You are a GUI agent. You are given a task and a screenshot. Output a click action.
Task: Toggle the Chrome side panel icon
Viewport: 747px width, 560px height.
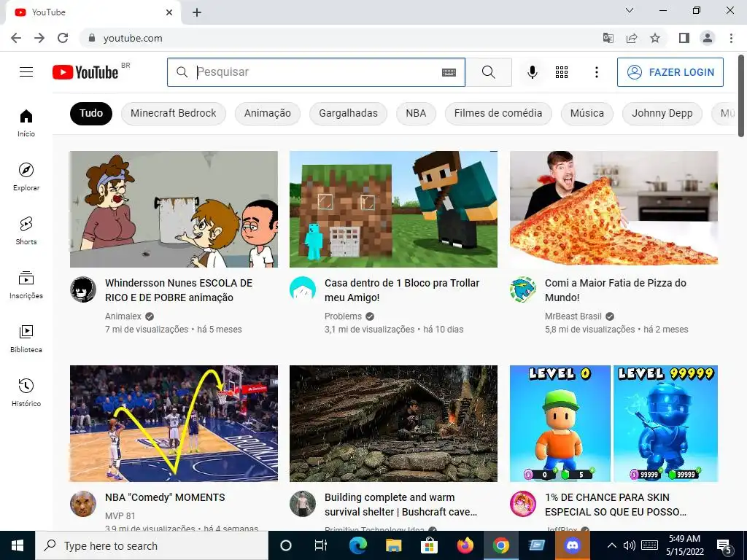pyautogui.click(x=684, y=38)
